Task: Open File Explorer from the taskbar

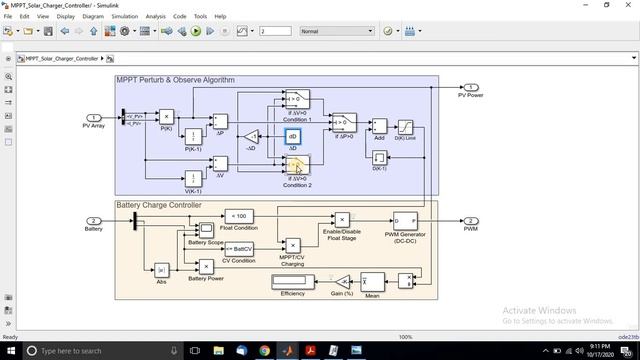Action: pyautogui.click(x=219, y=351)
